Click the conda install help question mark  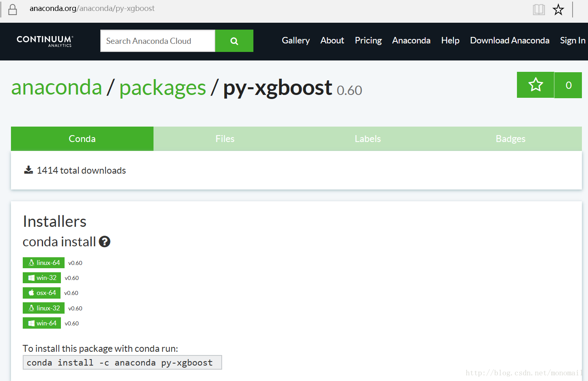pyautogui.click(x=104, y=242)
